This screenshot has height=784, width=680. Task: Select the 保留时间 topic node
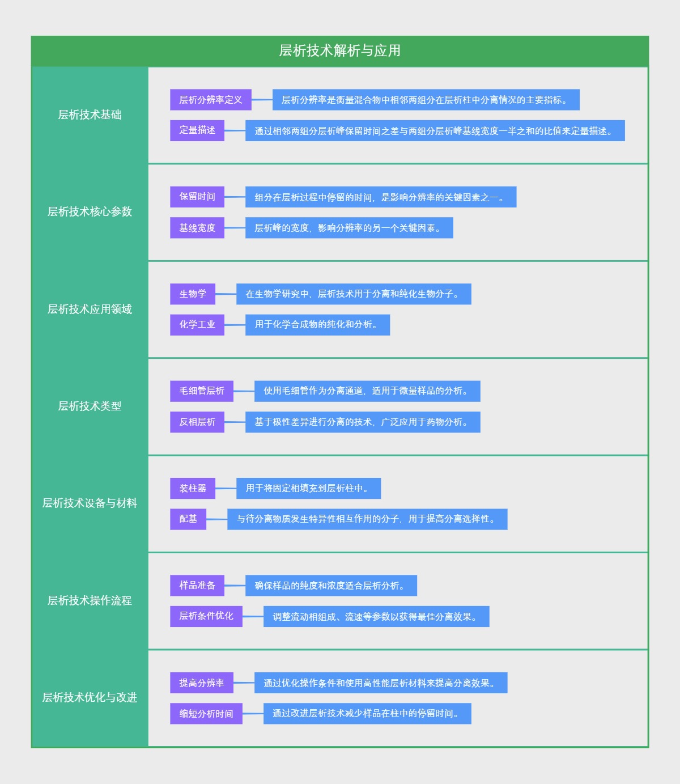click(x=197, y=197)
